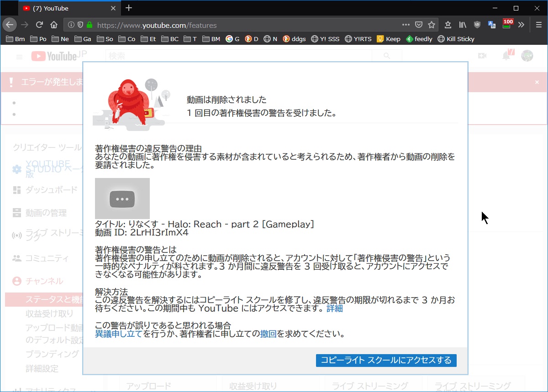Viewport: 548px width, 392px height.
Task: Select 詳細設定 in the sidebar
Action: coord(42,369)
